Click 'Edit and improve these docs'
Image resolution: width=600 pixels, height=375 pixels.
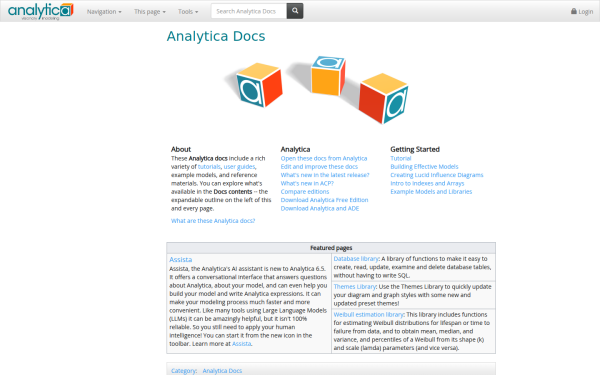click(319, 167)
